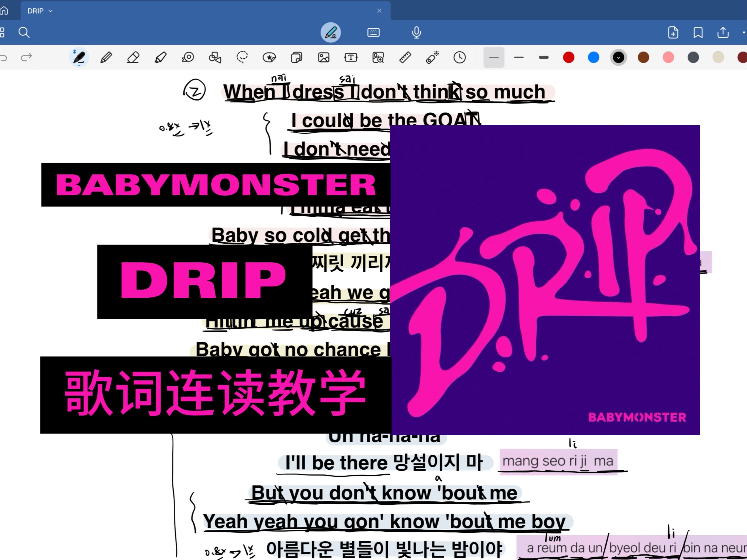The height and width of the screenshot is (560, 747).
Task: Pick the dark gray pen color
Action: pyautogui.click(x=693, y=57)
